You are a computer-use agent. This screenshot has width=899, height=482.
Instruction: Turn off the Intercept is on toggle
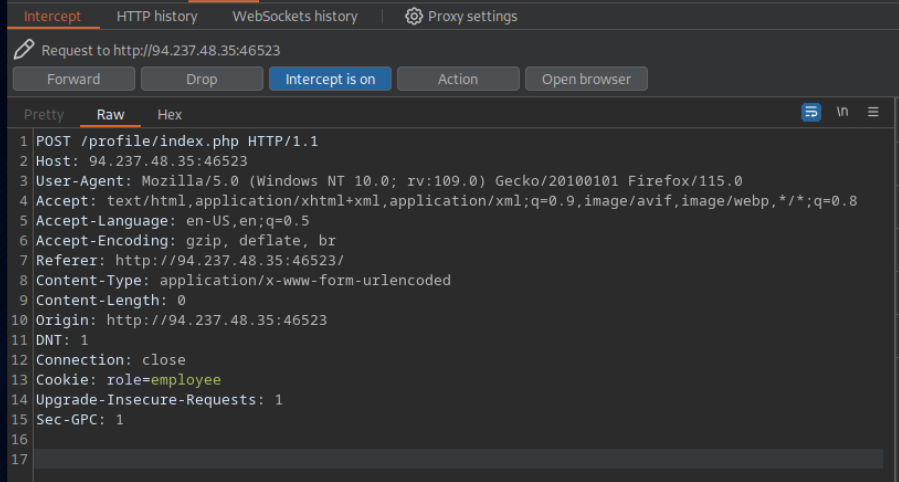(x=330, y=79)
